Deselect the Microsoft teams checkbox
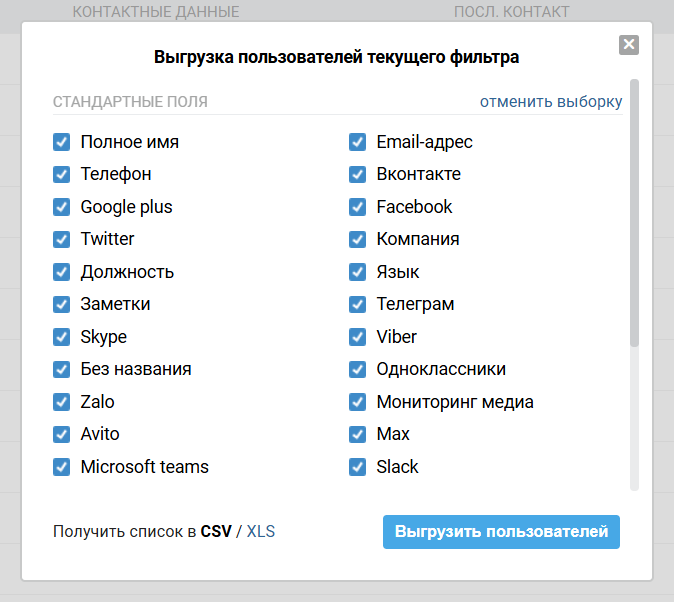The height and width of the screenshot is (602, 674). (62, 467)
